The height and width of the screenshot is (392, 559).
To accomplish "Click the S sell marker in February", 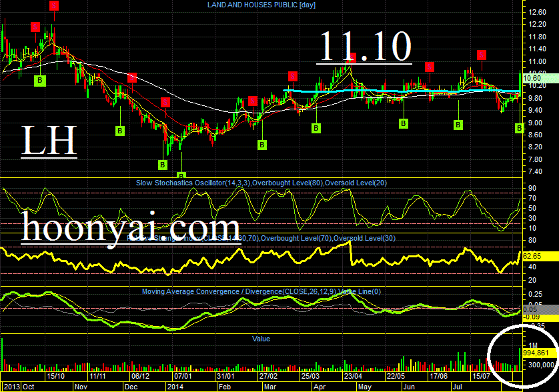I will point(253,101).
